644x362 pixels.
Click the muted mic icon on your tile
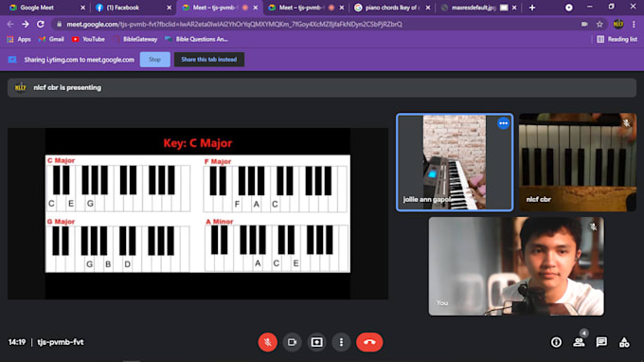pos(594,226)
